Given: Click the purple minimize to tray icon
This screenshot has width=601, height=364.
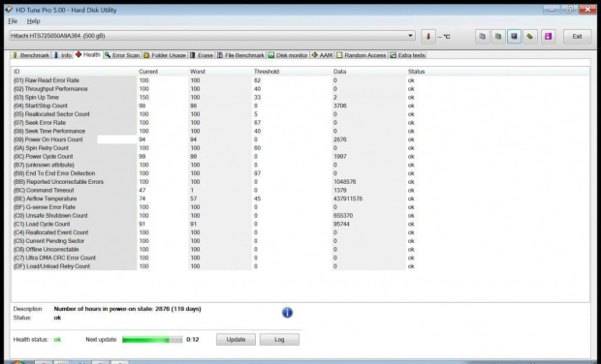Looking at the screenshot, I should pyautogui.click(x=548, y=37).
